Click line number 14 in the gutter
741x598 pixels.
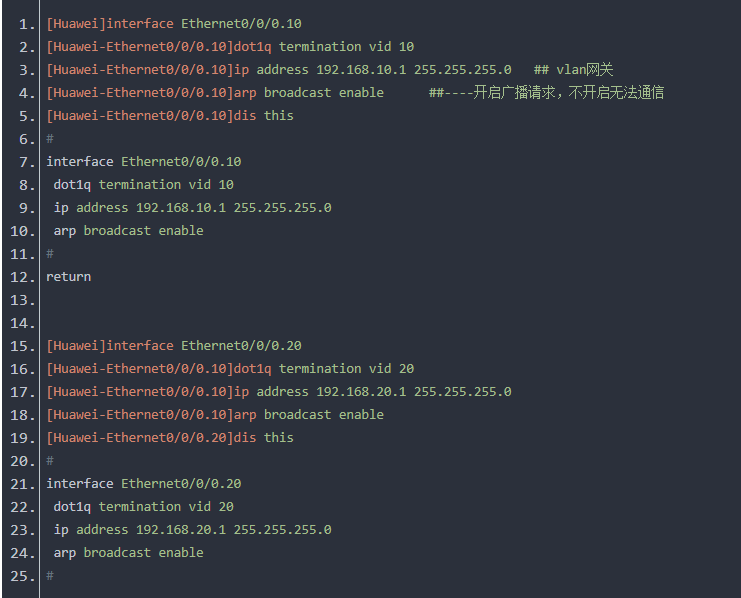pos(21,322)
